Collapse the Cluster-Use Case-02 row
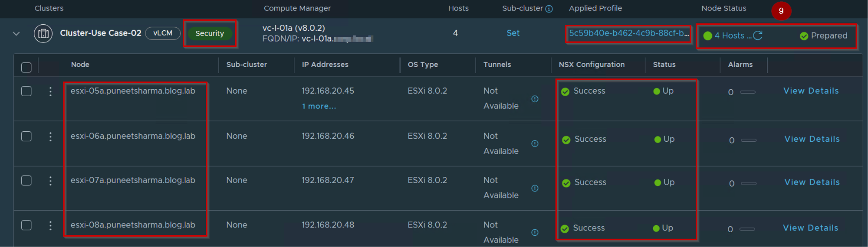The height and width of the screenshot is (247, 868). coord(16,33)
